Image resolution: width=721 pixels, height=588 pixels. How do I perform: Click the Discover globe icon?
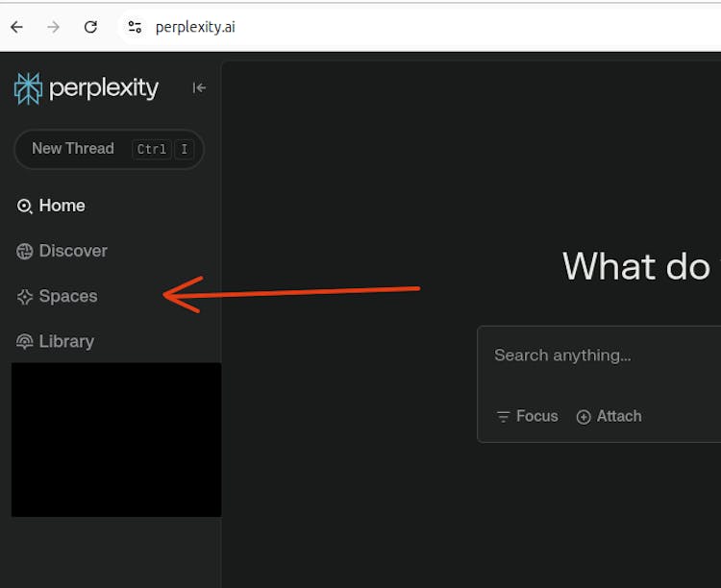[x=25, y=252]
